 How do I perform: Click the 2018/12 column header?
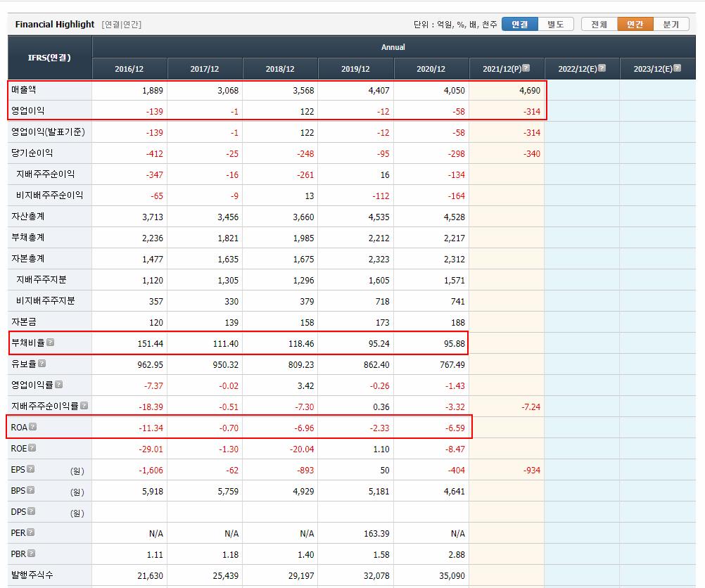click(x=280, y=69)
